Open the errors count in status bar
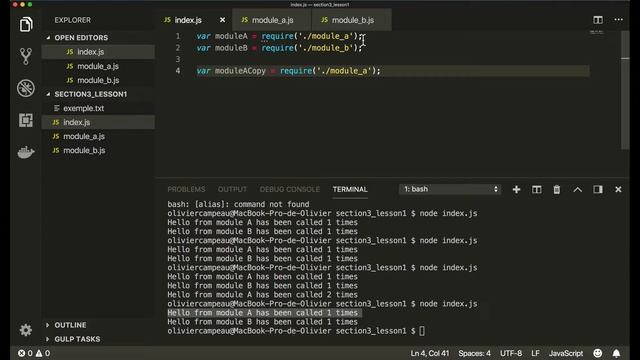 click(25, 353)
